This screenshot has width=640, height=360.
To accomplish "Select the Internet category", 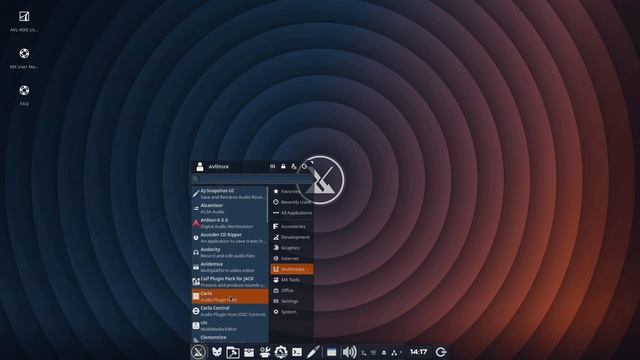I will [292, 258].
